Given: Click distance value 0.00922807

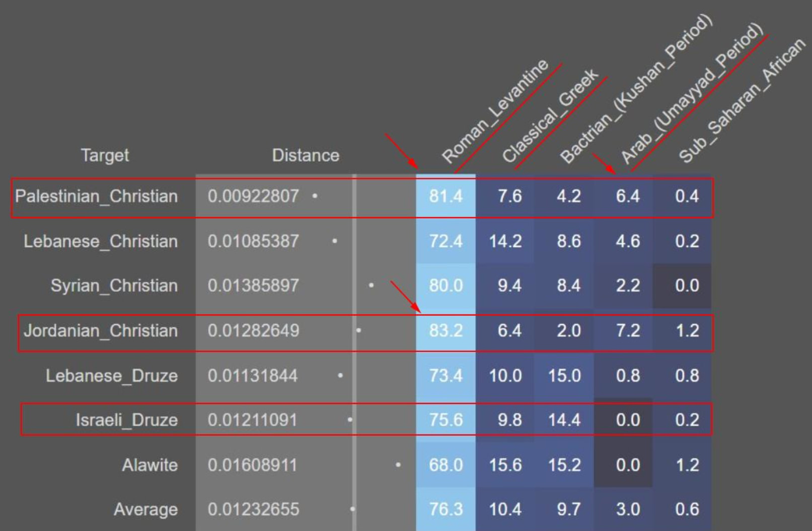Looking at the screenshot, I should [x=253, y=196].
